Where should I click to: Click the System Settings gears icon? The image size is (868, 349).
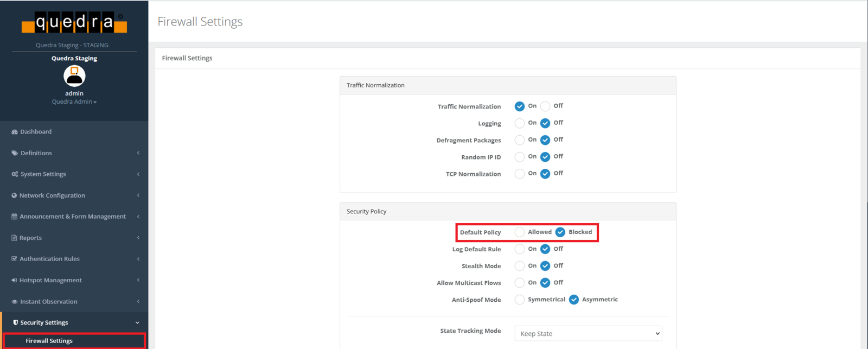[x=15, y=174]
